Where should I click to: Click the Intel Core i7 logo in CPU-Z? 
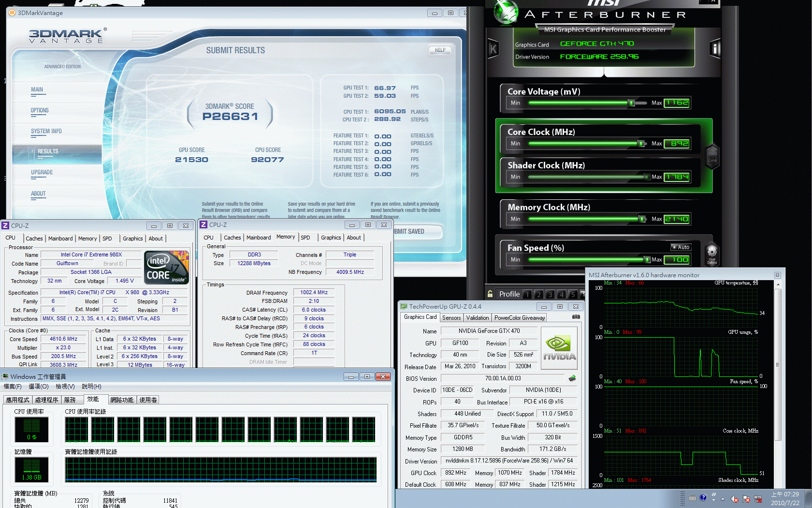(167, 267)
